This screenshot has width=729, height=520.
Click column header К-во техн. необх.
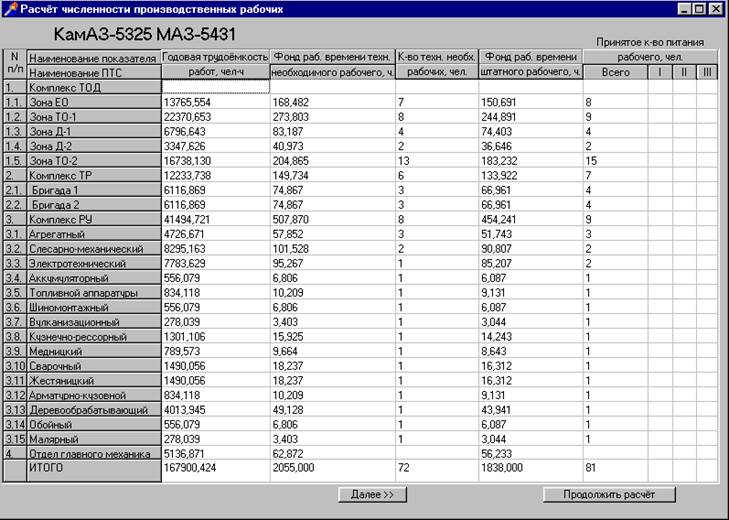tap(437, 57)
